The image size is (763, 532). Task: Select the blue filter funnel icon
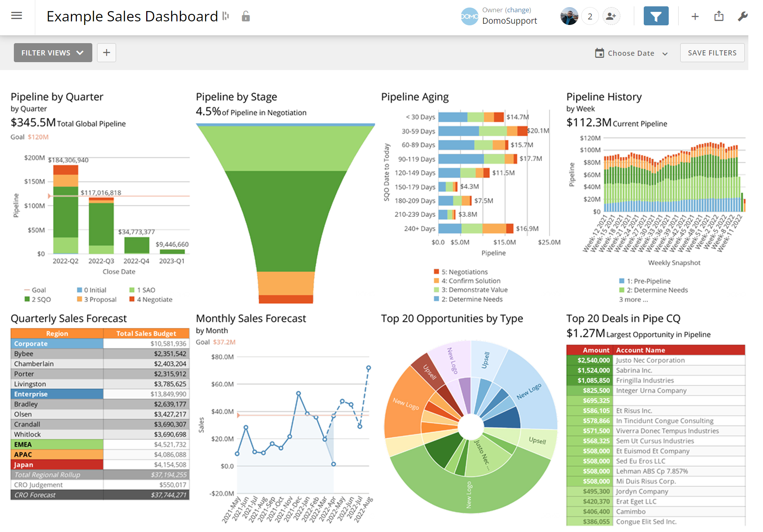pos(656,16)
